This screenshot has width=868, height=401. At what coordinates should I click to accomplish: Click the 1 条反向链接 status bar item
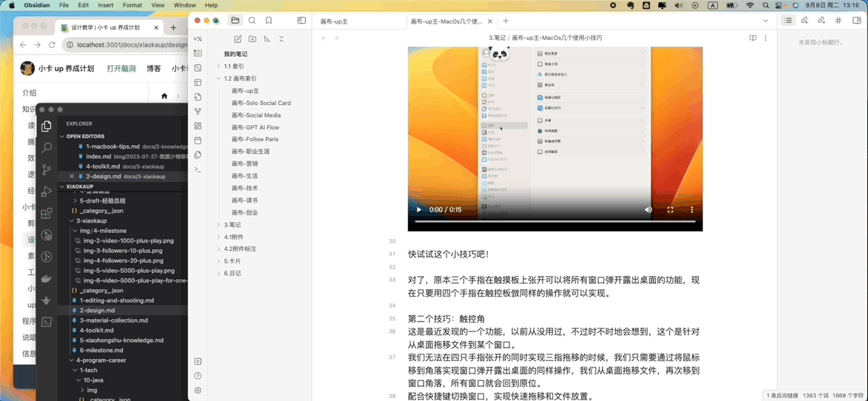point(783,396)
